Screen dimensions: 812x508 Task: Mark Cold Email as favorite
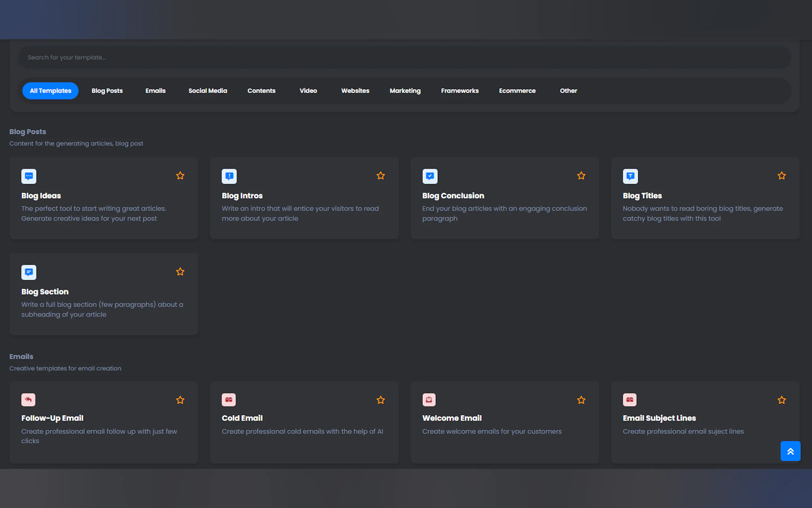[380, 400]
